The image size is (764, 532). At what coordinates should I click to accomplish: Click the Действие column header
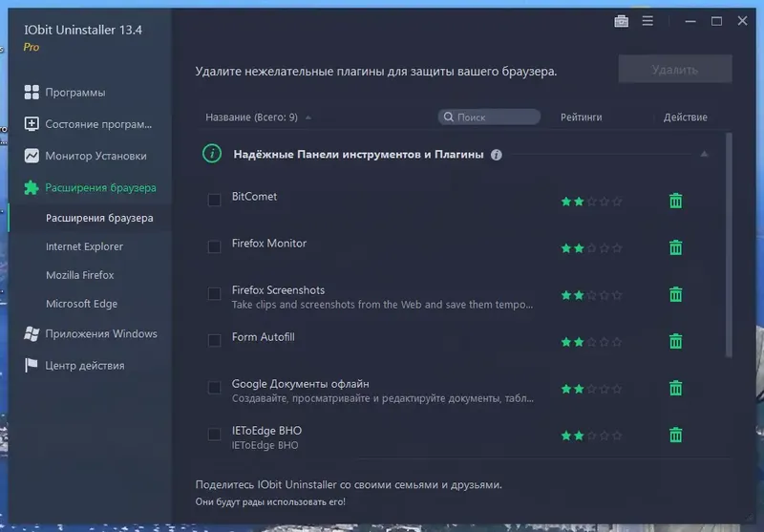[x=685, y=117]
